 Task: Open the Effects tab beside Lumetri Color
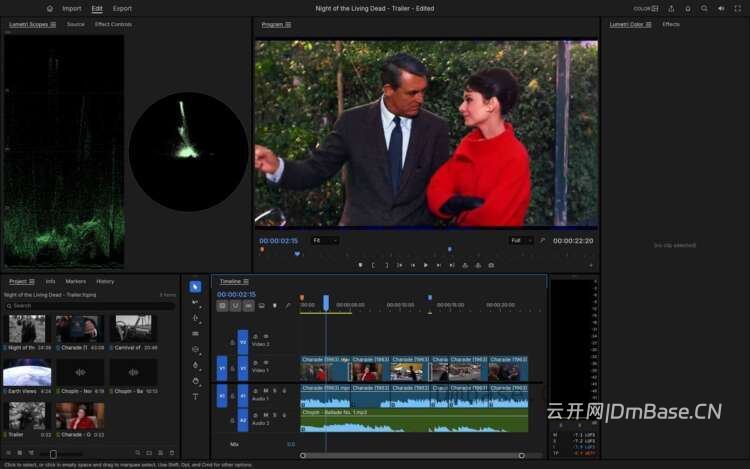coord(671,24)
